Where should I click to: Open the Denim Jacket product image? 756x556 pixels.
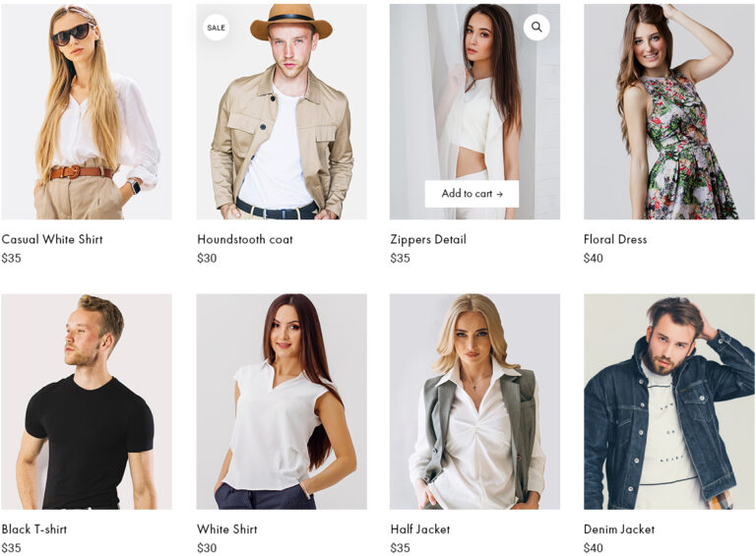(669, 402)
